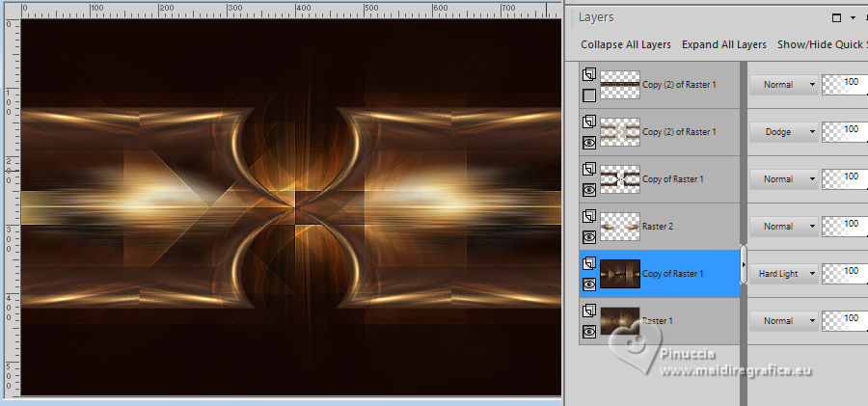The height and width of the screenshot is (406, 868).
Task: Click Show/Hide Quick Search option
Action: (821, 44)
